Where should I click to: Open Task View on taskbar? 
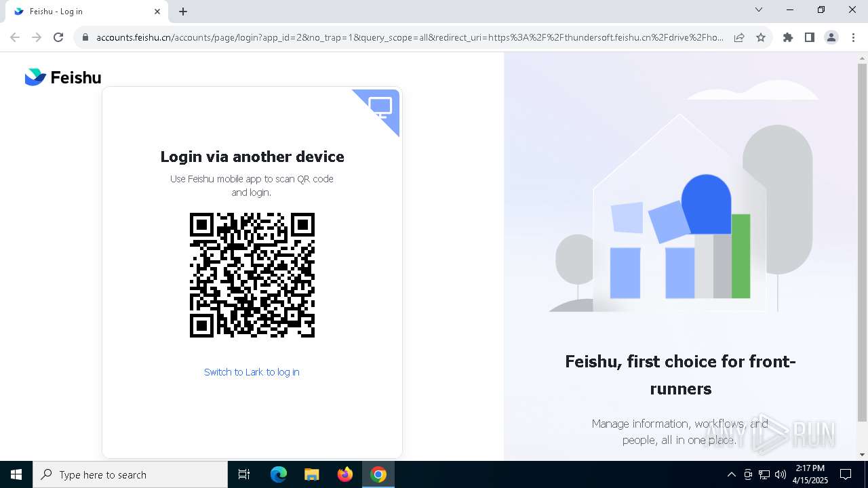244,474
